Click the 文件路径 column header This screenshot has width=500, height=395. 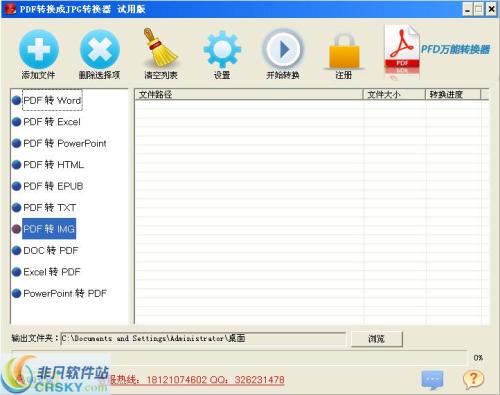(249, 95)
